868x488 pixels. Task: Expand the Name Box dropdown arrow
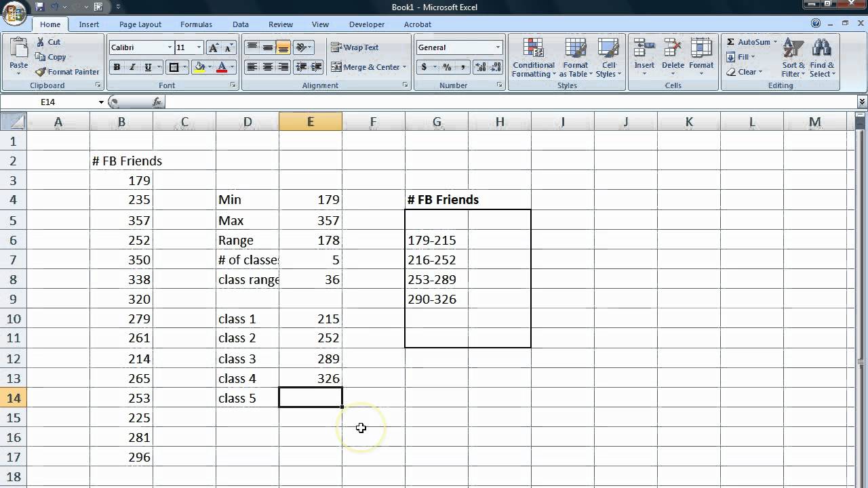pyautogui.click(x=101, y=102)
